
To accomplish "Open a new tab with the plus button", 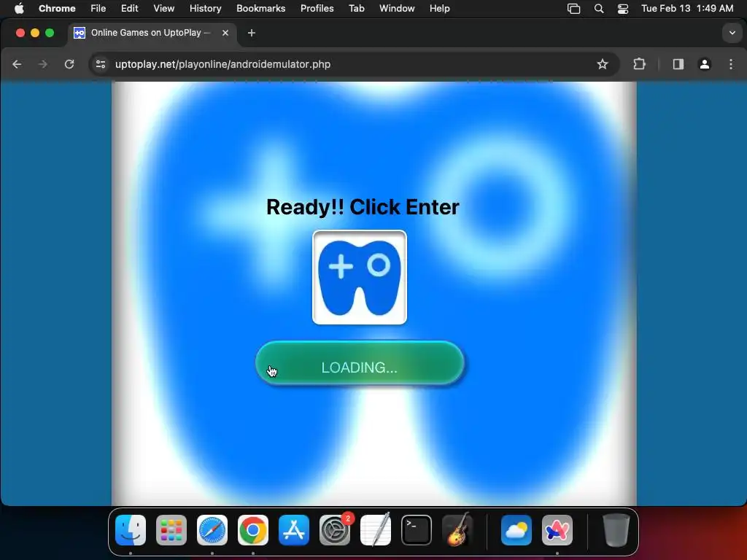I will [252, 33].
